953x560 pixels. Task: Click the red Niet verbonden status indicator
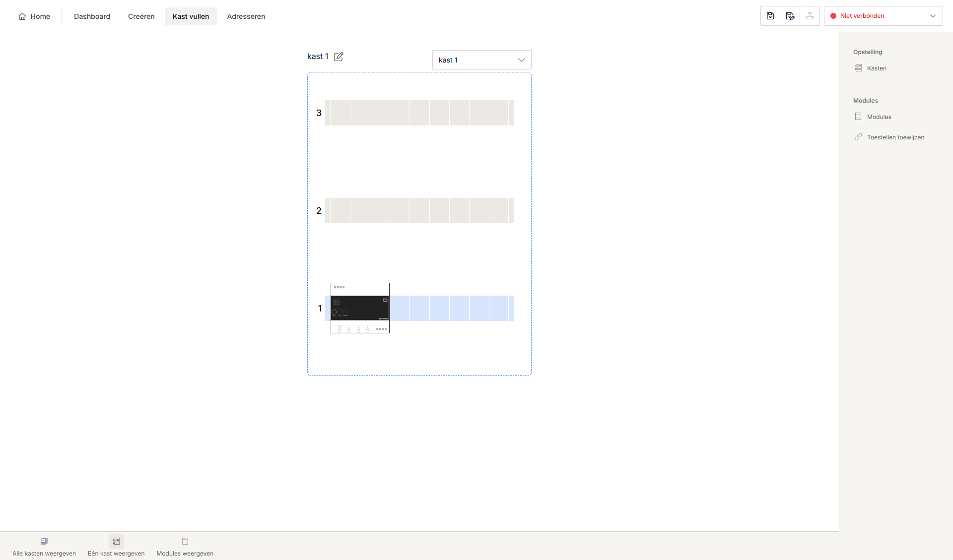[833, 16]
